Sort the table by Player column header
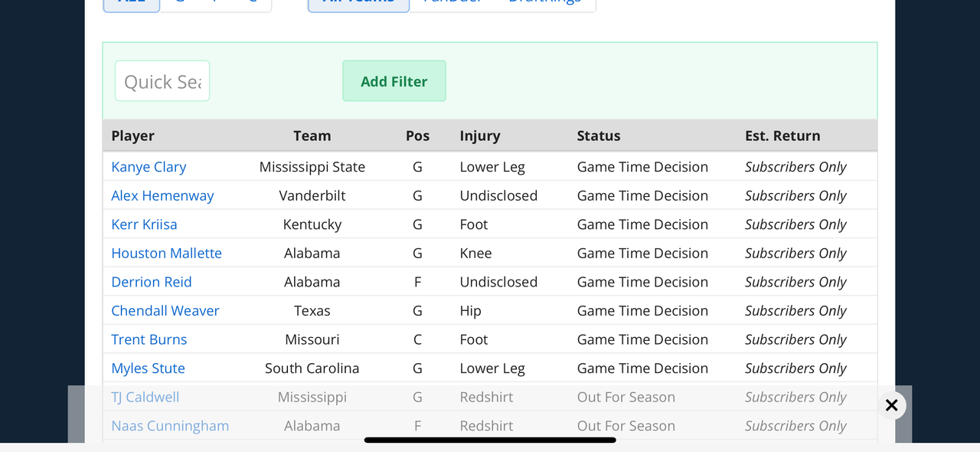 132,136
